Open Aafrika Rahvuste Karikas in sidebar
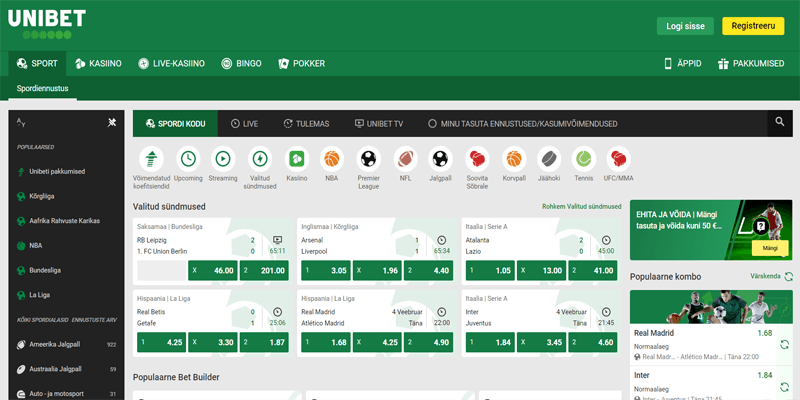800x400 pixels. pos(66,221)
